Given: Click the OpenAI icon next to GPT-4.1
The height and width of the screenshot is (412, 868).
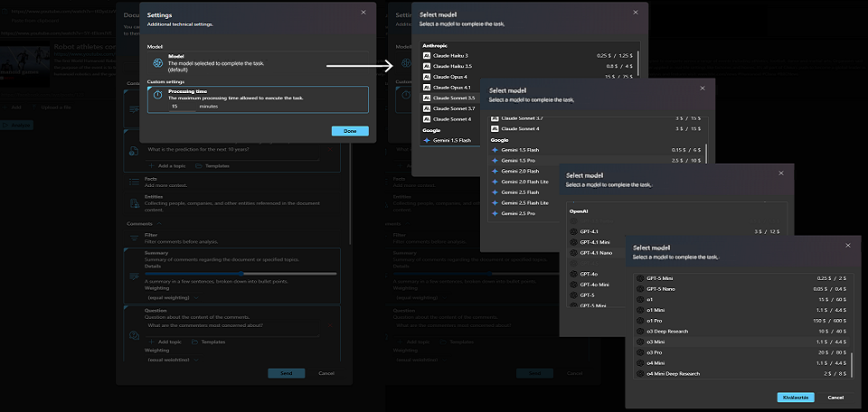Looking at the screenshot, I should click(x=573, y=231).
